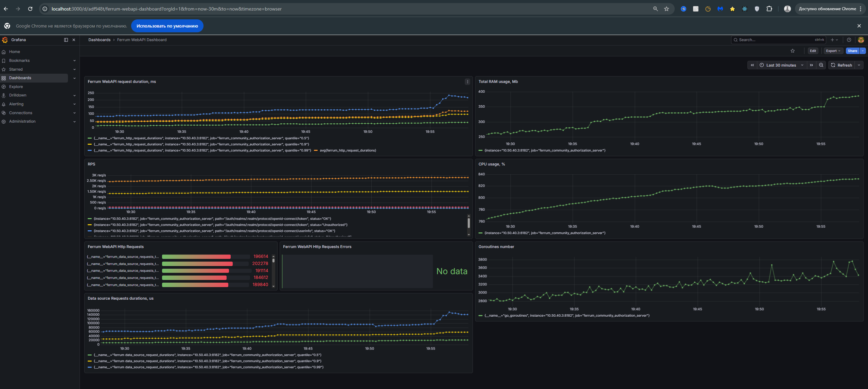Click the Share button
This screenshot has width=868, height=389.
coord(853,51)
